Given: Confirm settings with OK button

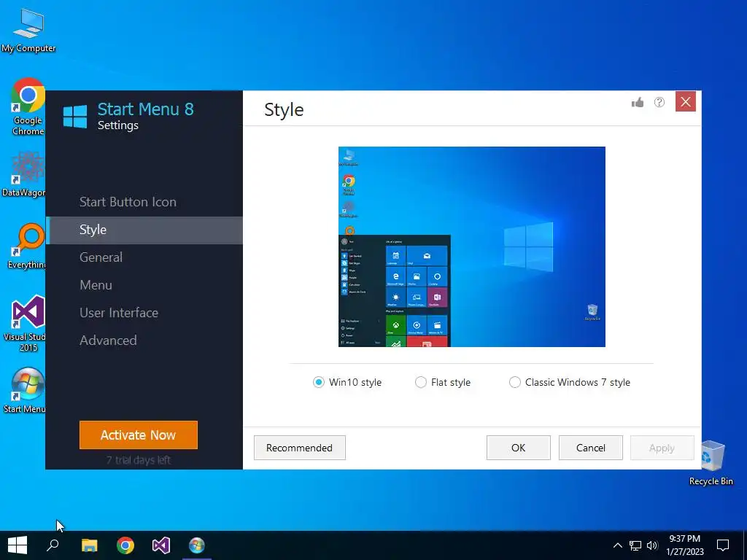Looking at the screenshot, I should (x=519, y=448).
